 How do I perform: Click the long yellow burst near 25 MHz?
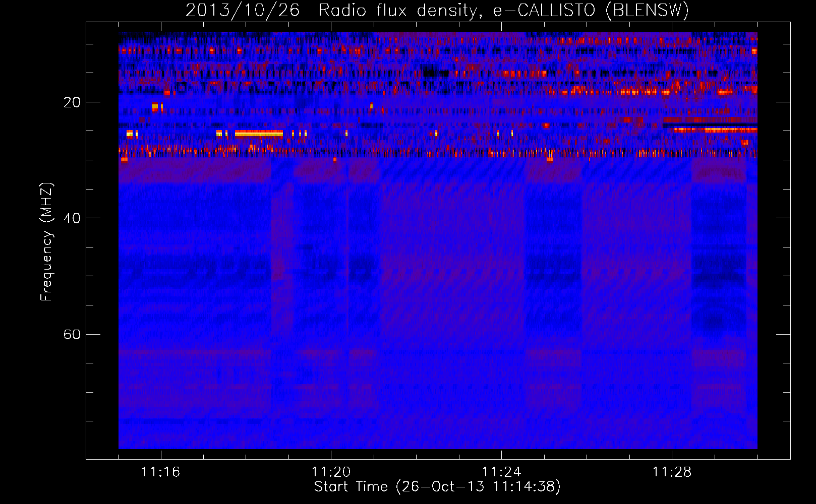pos(259,134)
